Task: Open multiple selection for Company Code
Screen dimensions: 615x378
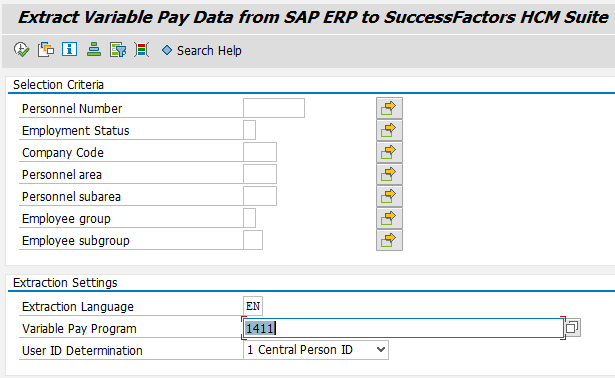Action: 389,152
